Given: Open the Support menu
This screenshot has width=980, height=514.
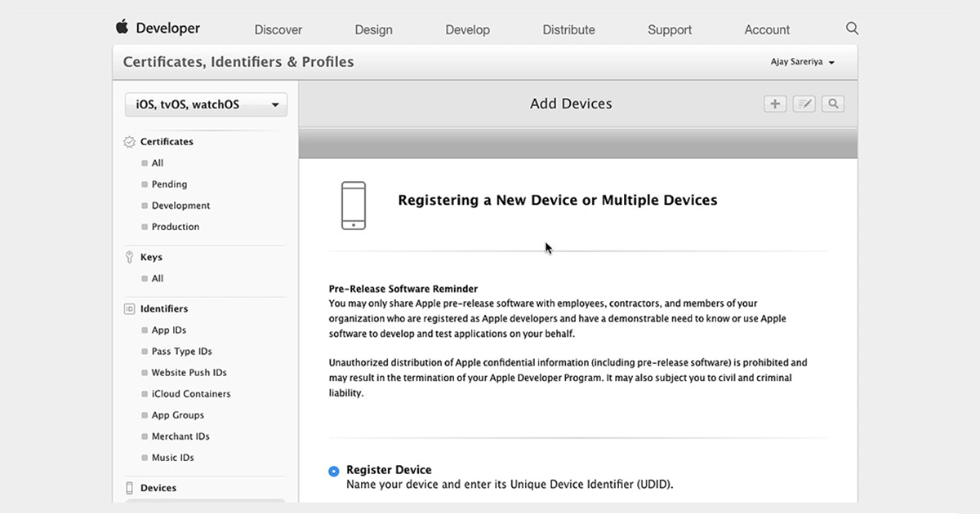Looking at the screenshot, I should 670,29.
